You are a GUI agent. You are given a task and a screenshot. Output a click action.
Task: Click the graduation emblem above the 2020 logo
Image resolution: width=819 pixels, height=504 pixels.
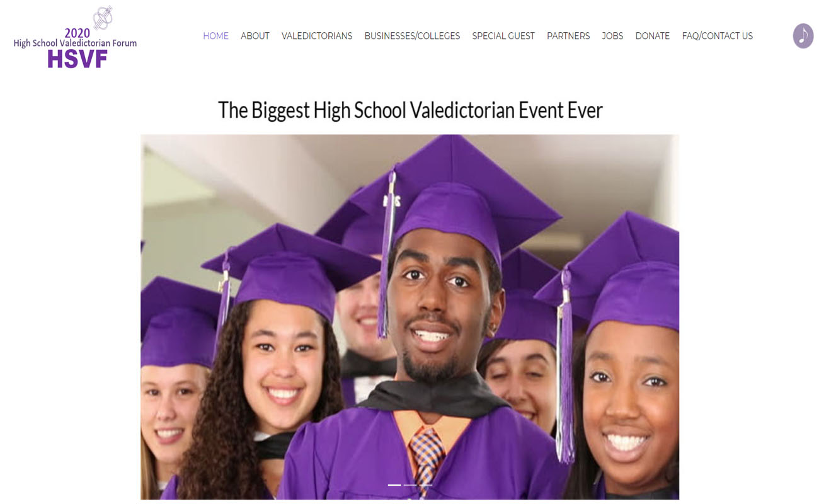tap(103, 17)
